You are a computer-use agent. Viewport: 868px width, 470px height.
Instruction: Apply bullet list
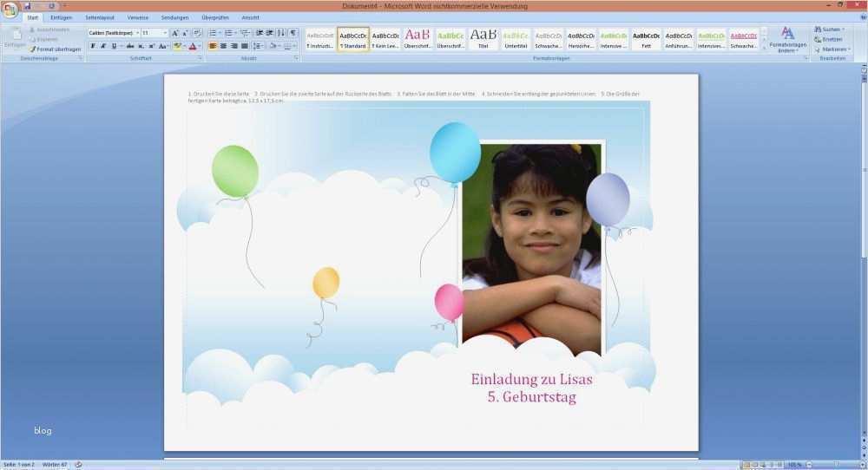[214, 33]
